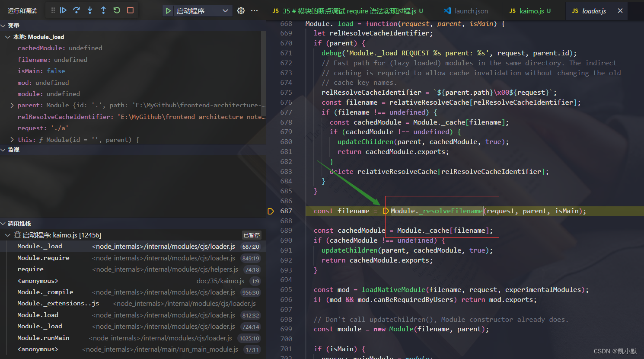Image resolution: width=644 pixels, height=359 pixels.
Task: Click _resolveFilename in line 687
Action: point(450,211)
